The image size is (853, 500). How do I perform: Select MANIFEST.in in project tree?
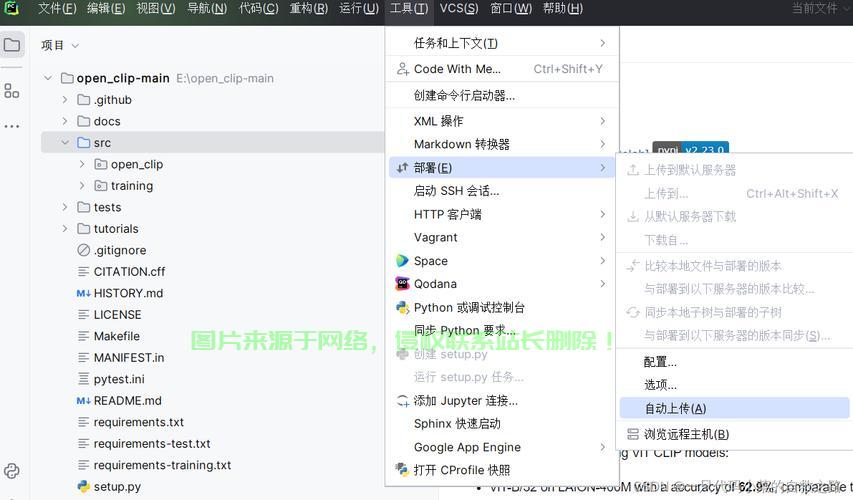(129, 358)
